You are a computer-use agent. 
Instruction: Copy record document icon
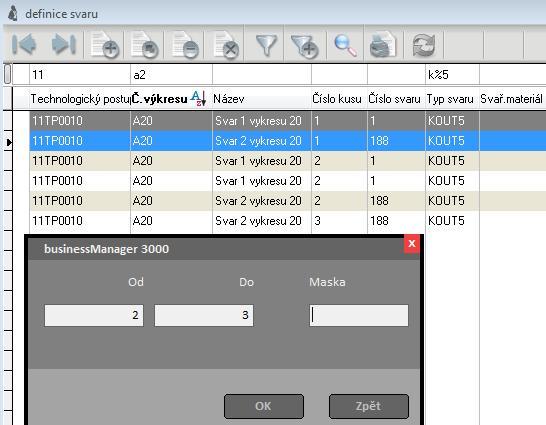tap(144, 45)
